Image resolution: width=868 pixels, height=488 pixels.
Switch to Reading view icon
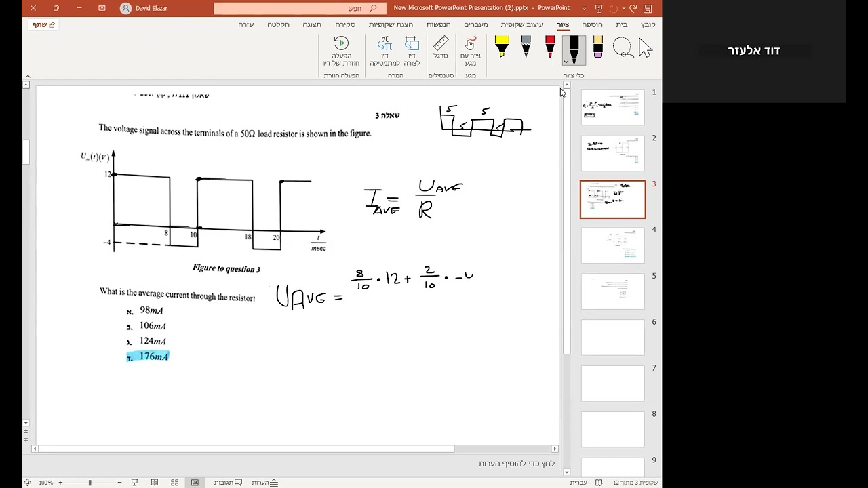click(155, 483)
